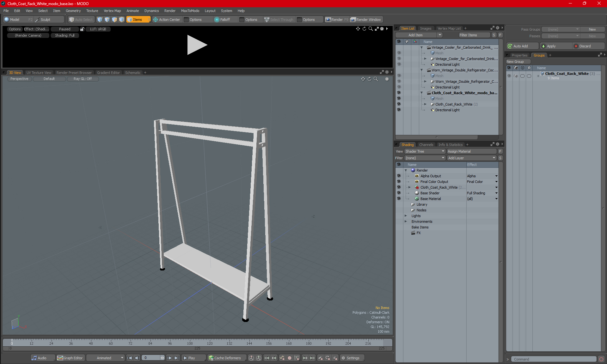The height and width of the screenshot is (364, 607).
Task: Click Discard button
Action: (589, 46)
